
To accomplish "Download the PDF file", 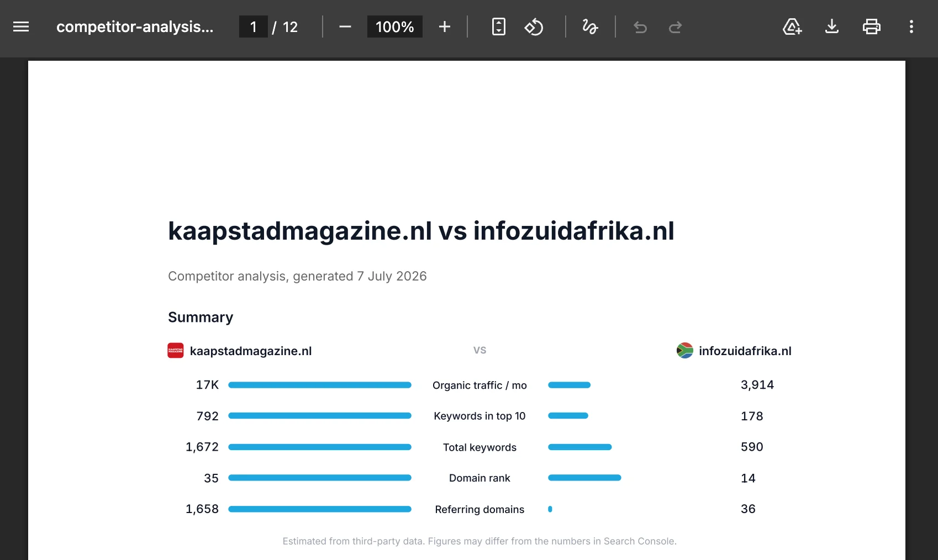I will 832,27.
